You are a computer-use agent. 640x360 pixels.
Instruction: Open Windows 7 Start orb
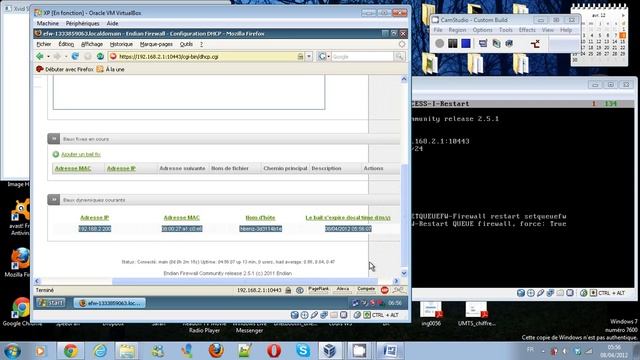tap(12, 351)
